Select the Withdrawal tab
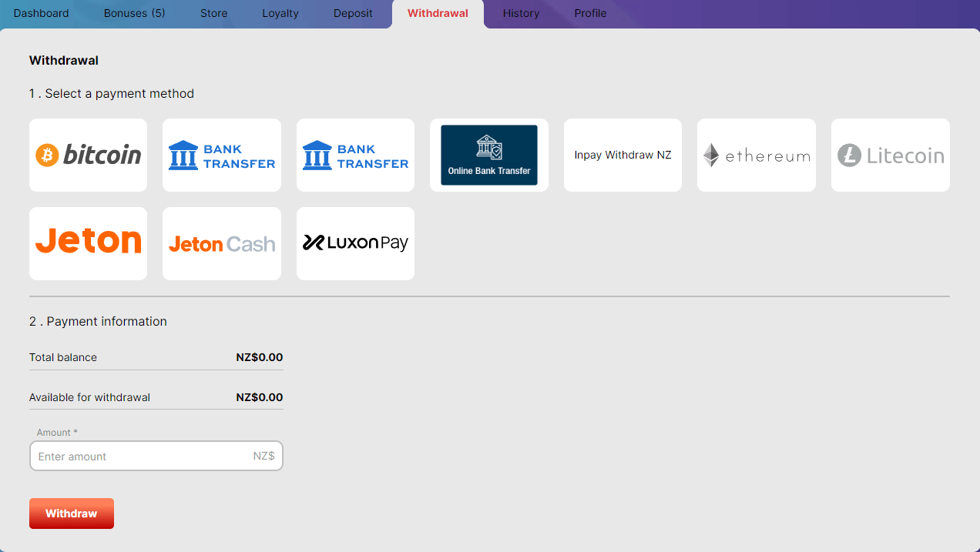Screen dimensions: 980x552 click(x=438, y=13)
